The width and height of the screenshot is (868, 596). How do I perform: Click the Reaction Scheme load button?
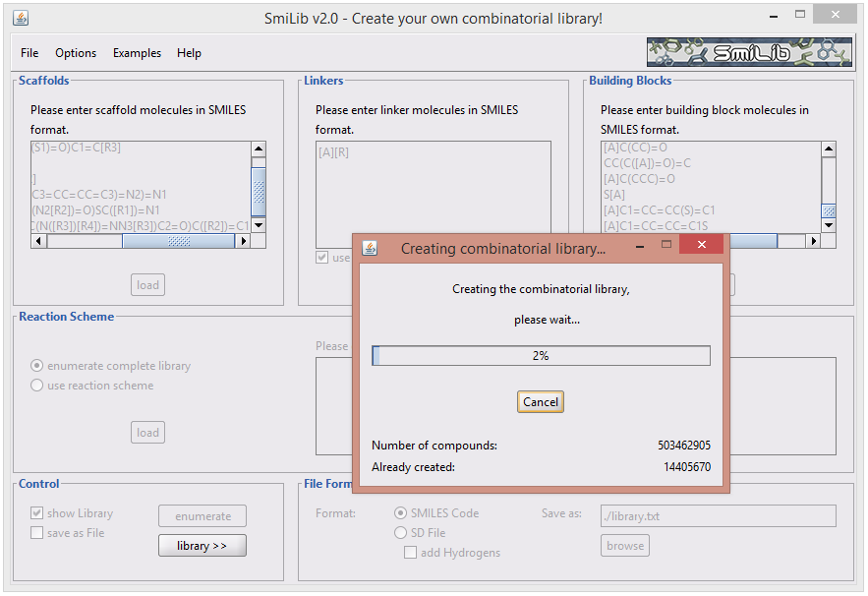point(147,433)
